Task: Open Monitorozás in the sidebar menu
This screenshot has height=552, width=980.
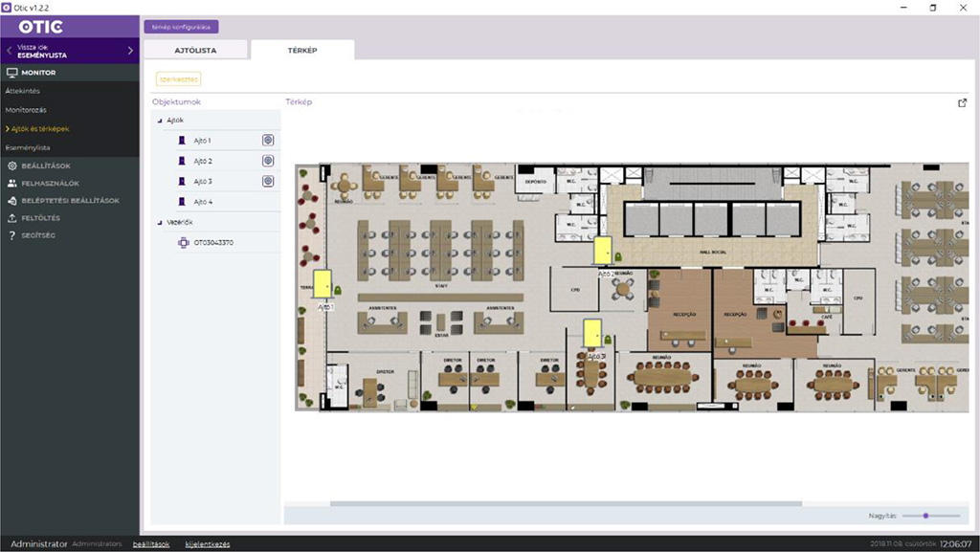Action: (26, 109)
